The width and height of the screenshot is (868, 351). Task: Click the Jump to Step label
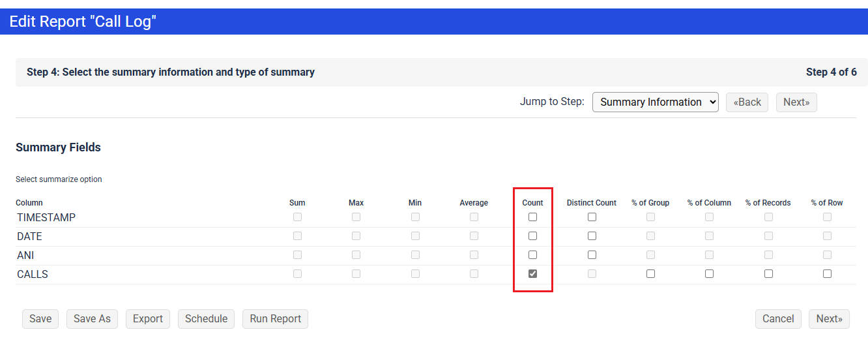(552, 102)
